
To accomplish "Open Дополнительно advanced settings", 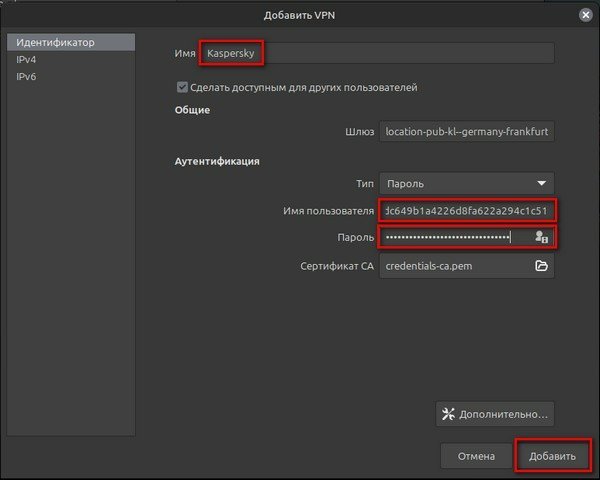I will point(495,413).
